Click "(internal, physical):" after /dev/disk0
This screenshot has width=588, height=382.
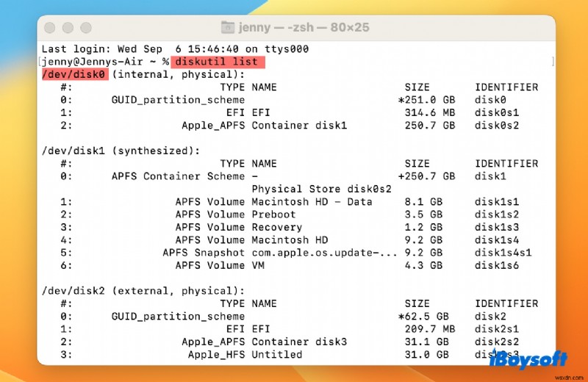(x=178, y=75)
